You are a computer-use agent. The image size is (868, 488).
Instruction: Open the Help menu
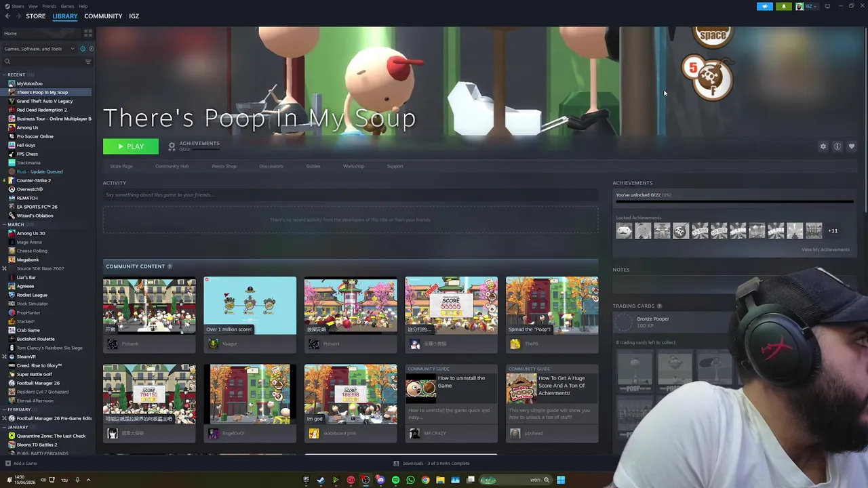[x=83, y=6]
